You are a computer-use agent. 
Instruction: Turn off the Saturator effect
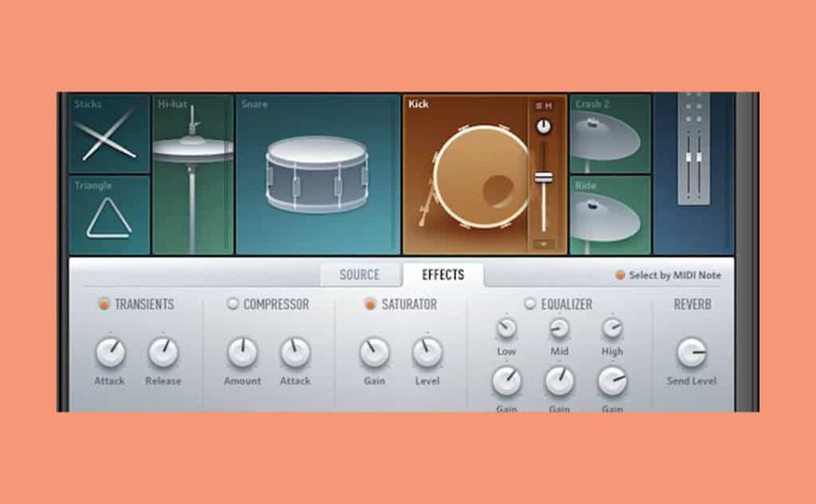tap(370, 304)
